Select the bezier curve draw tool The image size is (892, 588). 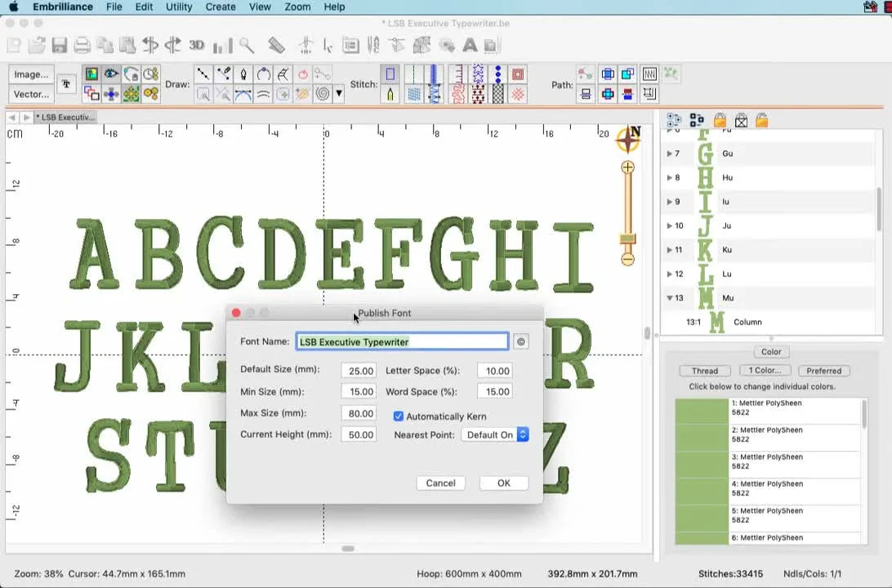pos(243,94)
